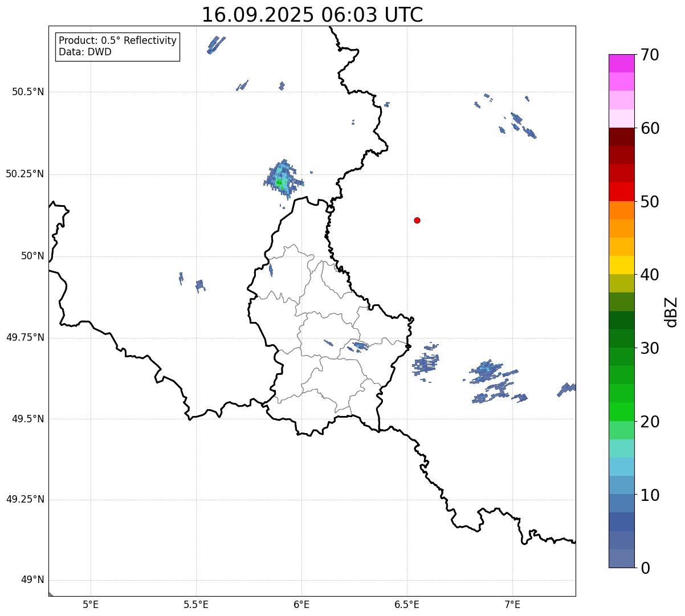Viewport: 685px width, 616px height.
Task: Click the bright green colorbar swatch above 20
Action: [x=622, y=412]
